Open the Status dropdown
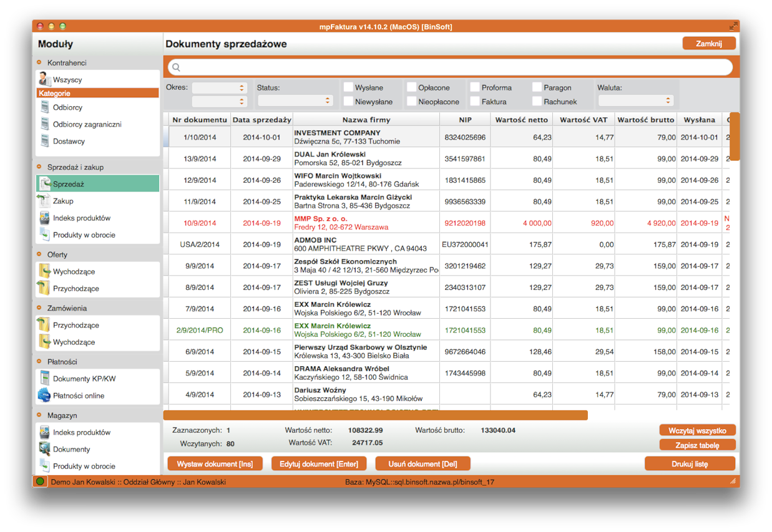 [295, 100]
